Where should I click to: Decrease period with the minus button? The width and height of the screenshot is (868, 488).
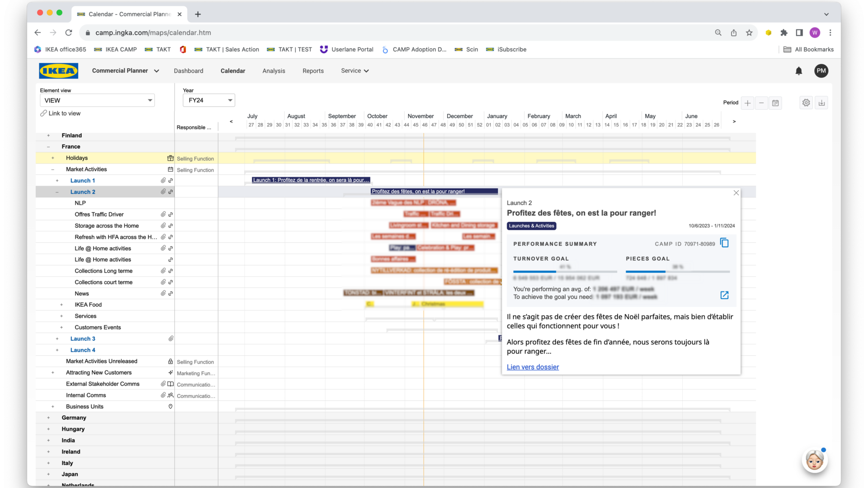(761, 103)
